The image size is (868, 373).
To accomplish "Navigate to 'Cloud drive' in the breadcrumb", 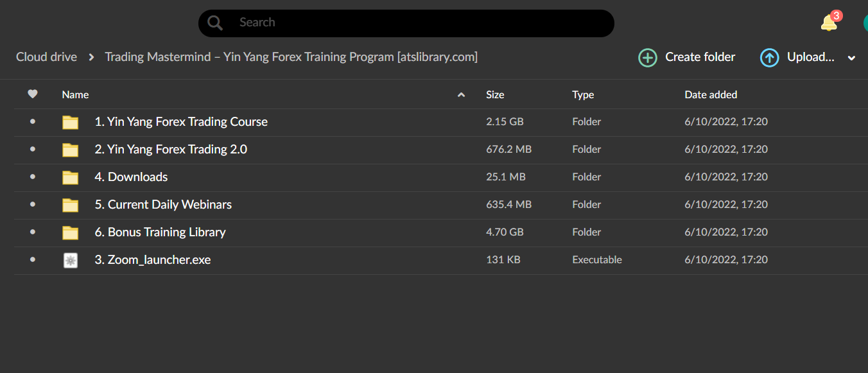I will click(46, 56).
